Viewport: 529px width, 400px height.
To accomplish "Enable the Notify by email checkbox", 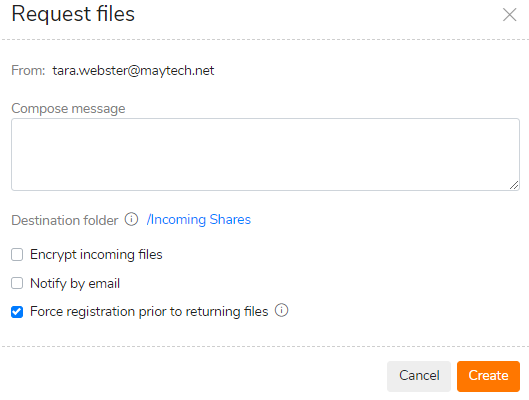I will [17, 283].
